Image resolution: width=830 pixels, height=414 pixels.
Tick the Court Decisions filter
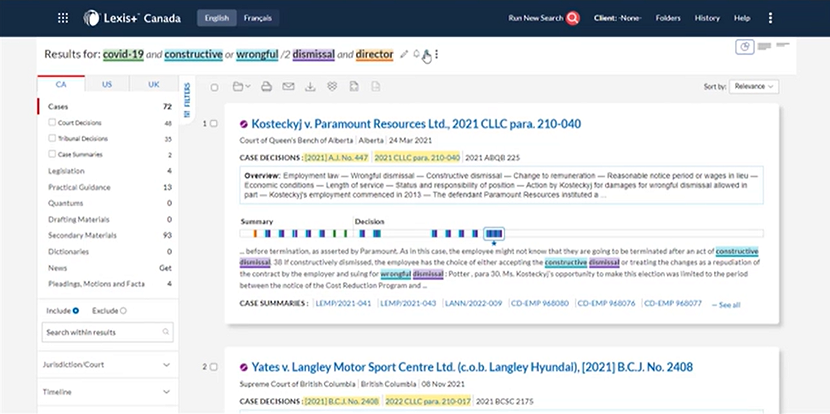(x=52, y=122)
